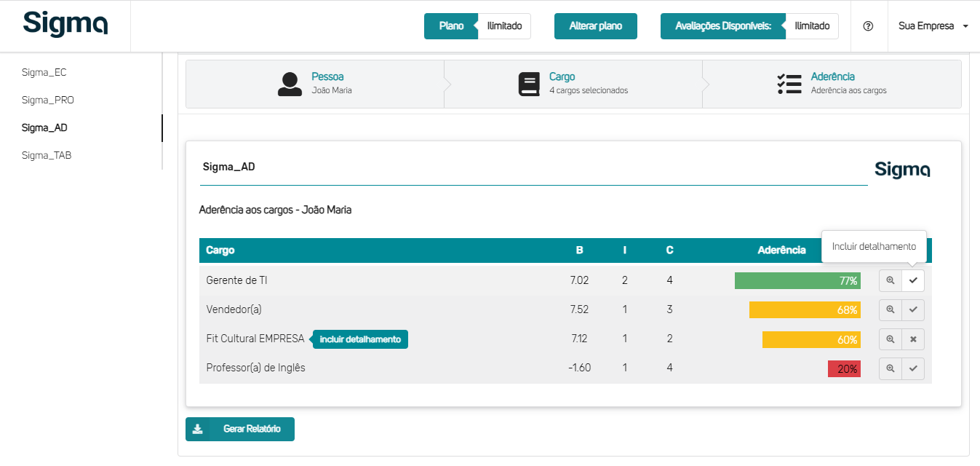Zoom details of Fit Cultural EMPRESA row
This screenshot has width=980, height=466.
click(890, 339)
